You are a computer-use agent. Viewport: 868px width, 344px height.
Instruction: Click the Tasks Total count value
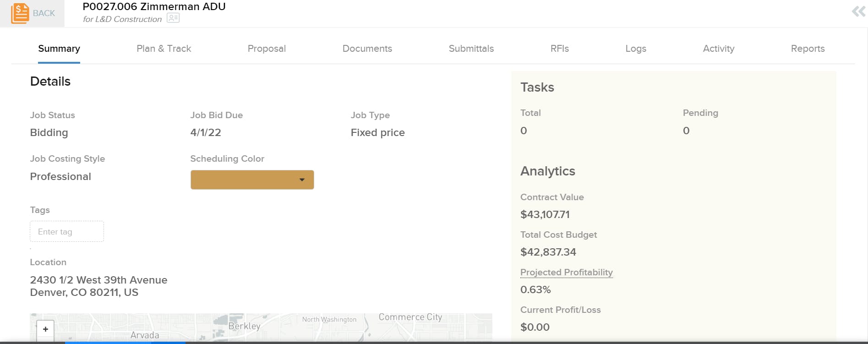pos(524,131)
